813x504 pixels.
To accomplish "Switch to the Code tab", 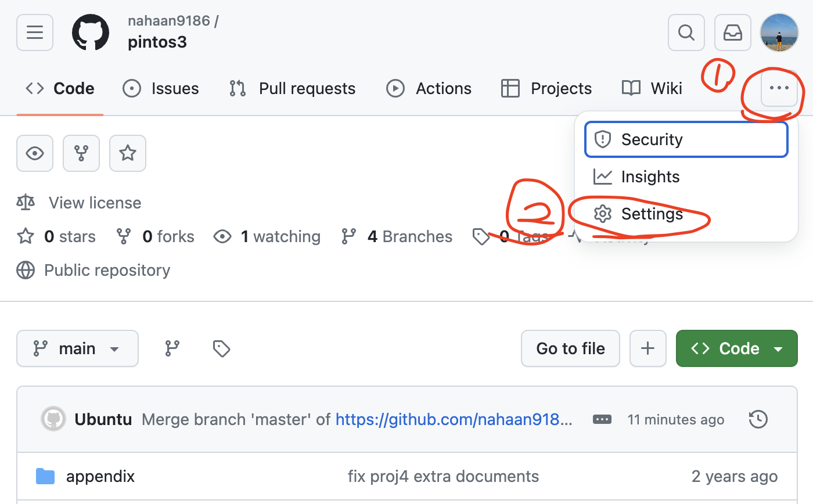I will pos(60,88).
